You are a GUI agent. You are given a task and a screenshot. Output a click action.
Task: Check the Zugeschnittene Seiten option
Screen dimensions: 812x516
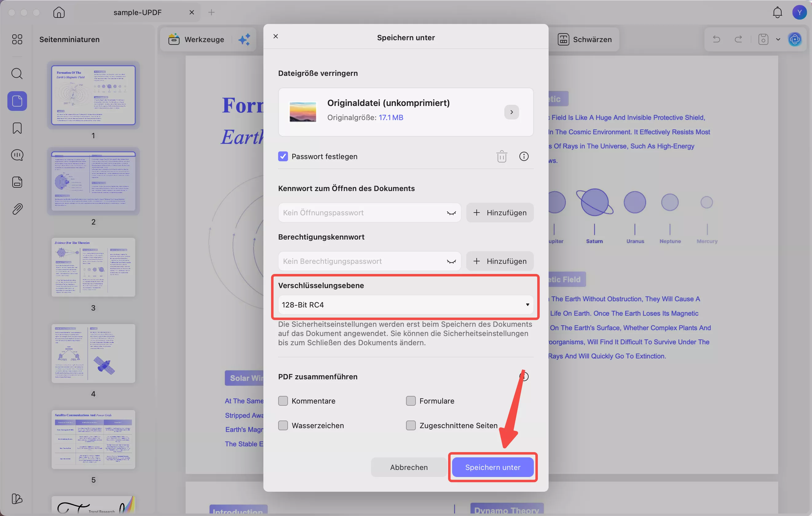pyautogui.click(x=411, y=425)
